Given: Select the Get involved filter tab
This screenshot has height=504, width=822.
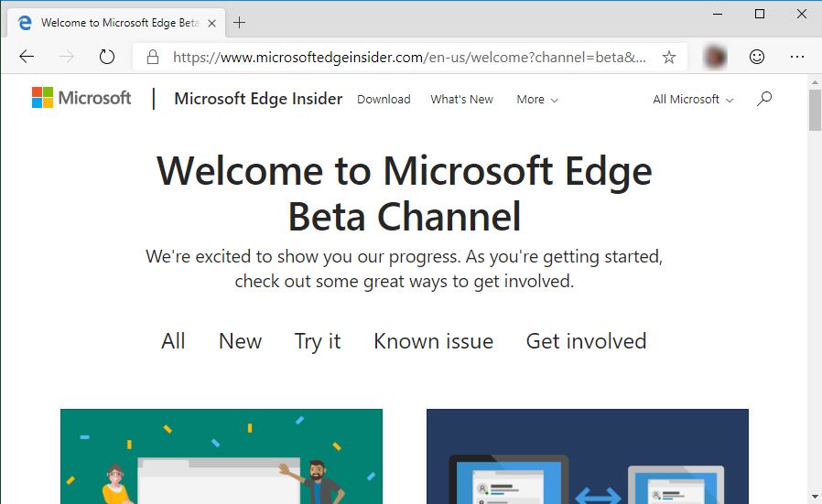Looking at the screenshot, I should (586, 341).
